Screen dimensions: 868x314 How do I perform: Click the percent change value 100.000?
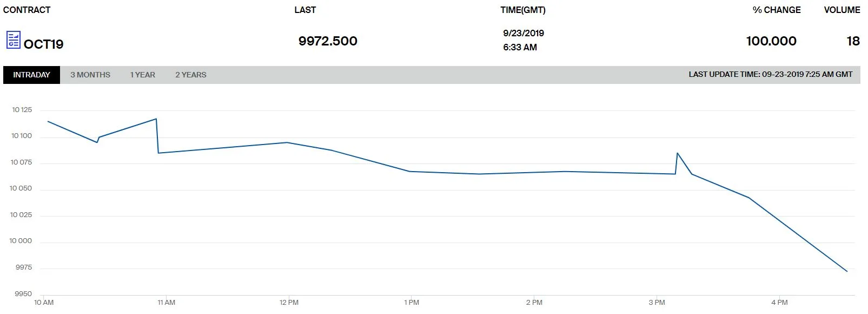coord(771,41)
